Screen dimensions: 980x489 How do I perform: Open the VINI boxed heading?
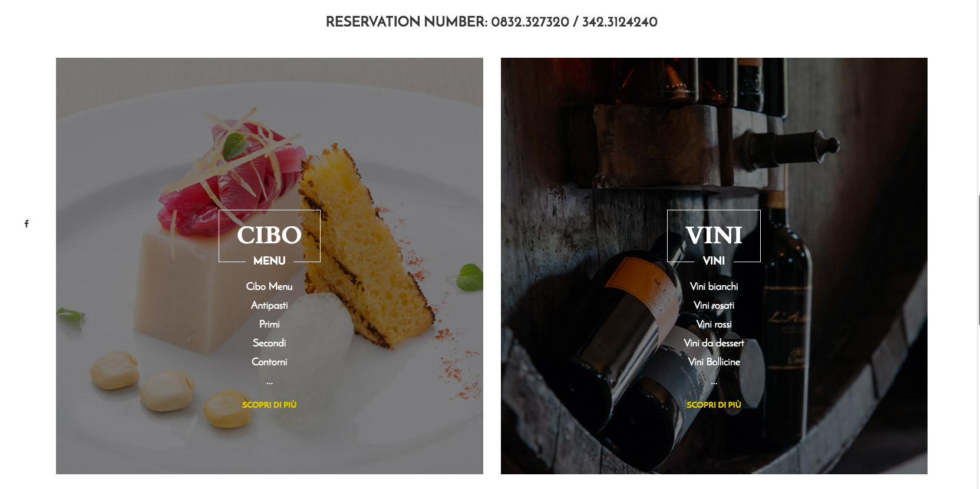point(714,235)
